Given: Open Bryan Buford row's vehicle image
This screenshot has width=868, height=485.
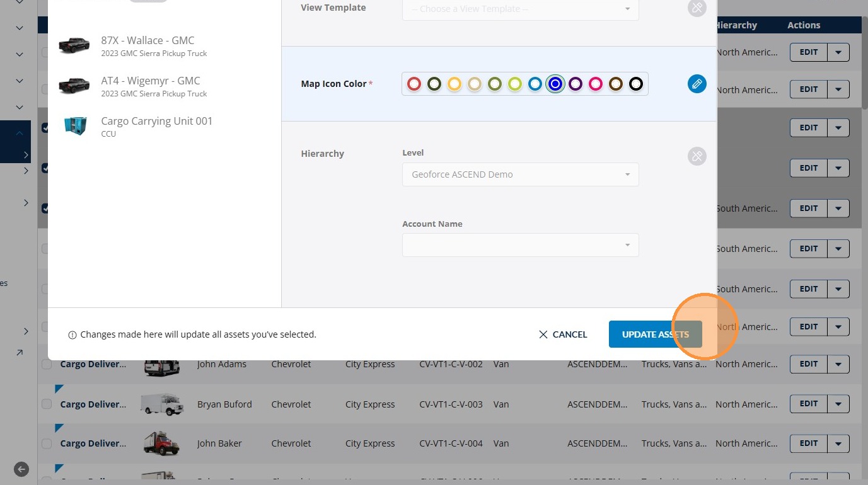Looking at the screenshot, I should 162,404.
